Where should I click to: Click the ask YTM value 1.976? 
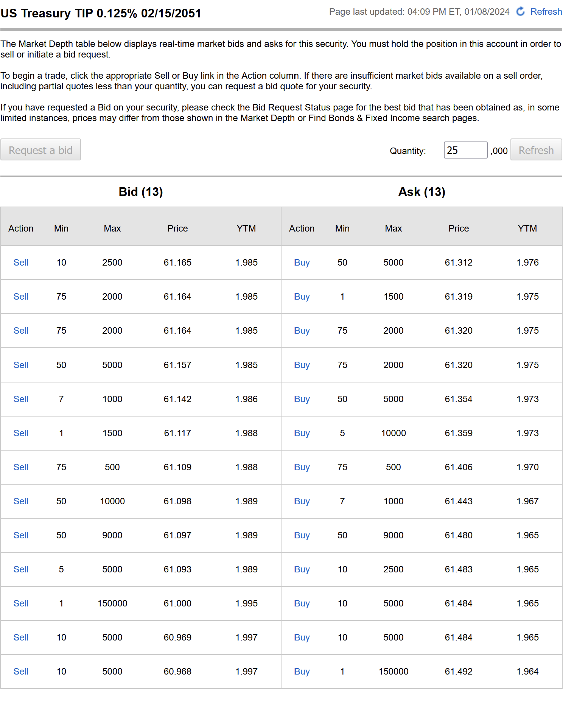click(x=527, y=263)
